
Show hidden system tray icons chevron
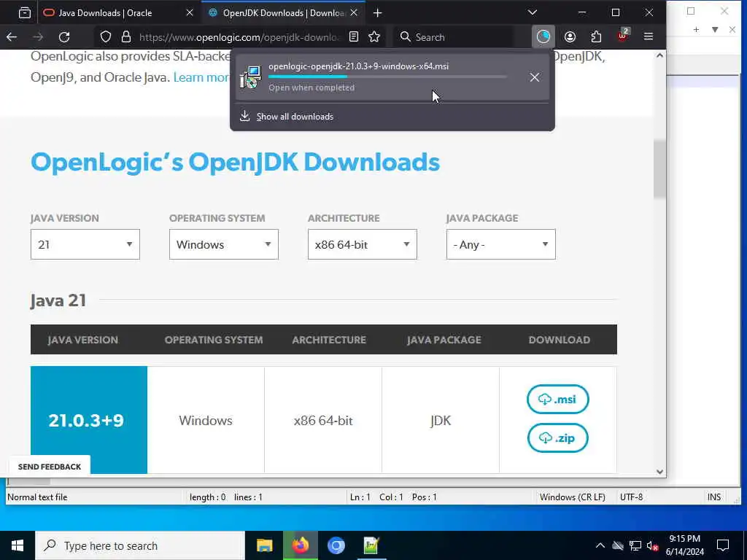click(x=600, y=545)
